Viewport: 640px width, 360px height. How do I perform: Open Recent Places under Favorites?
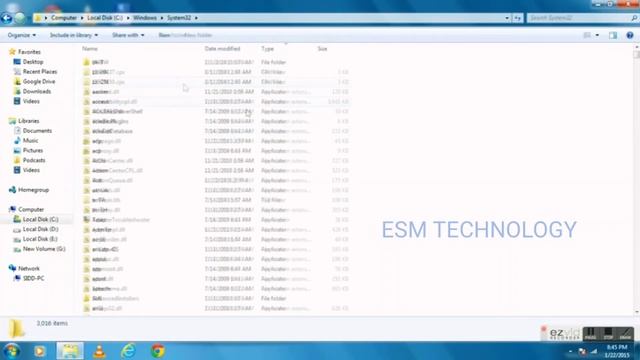[x=40, y=71]
